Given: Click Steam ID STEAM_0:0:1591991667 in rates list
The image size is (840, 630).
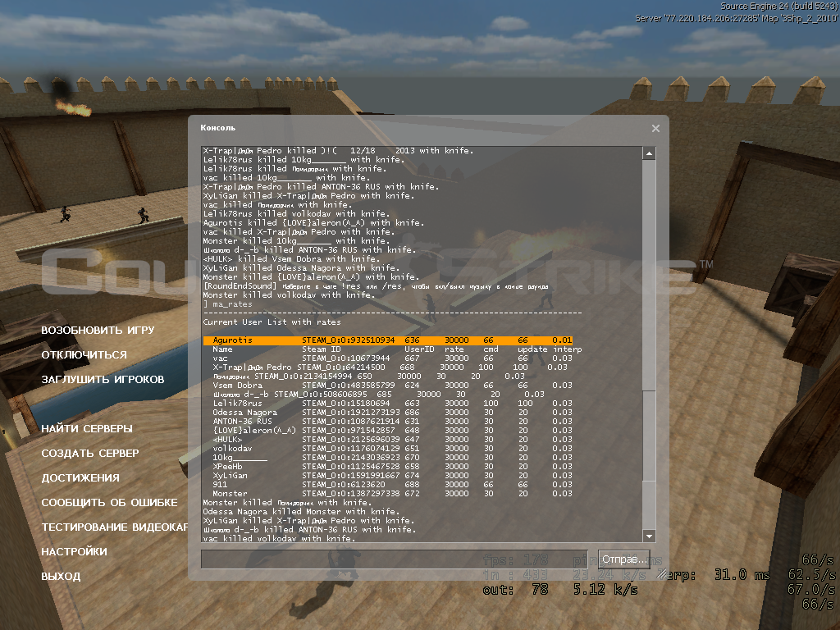Looking at the screenshot, I should point(351,476).
